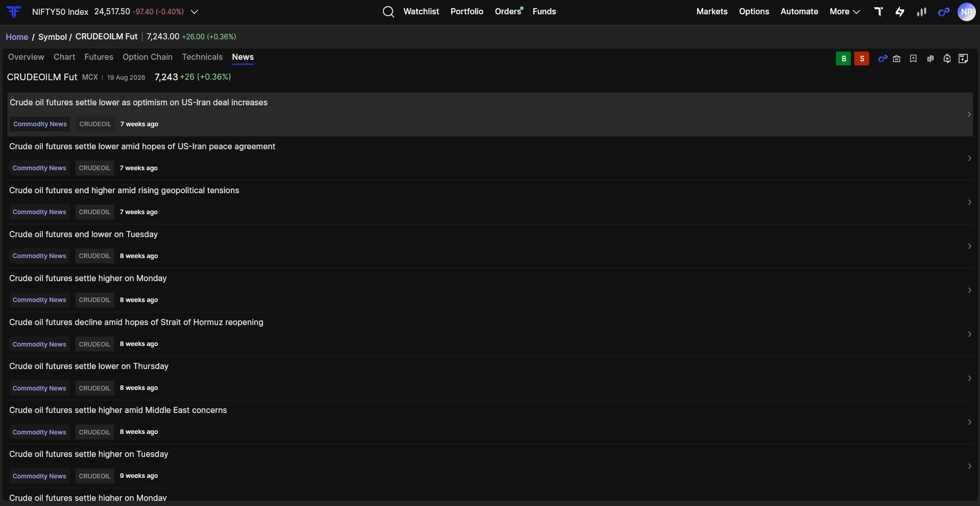This screenshot has height=506, width=980.
Task: Click the CRUDEOILM Fut breadcrumb text
Action: point(106,37)
